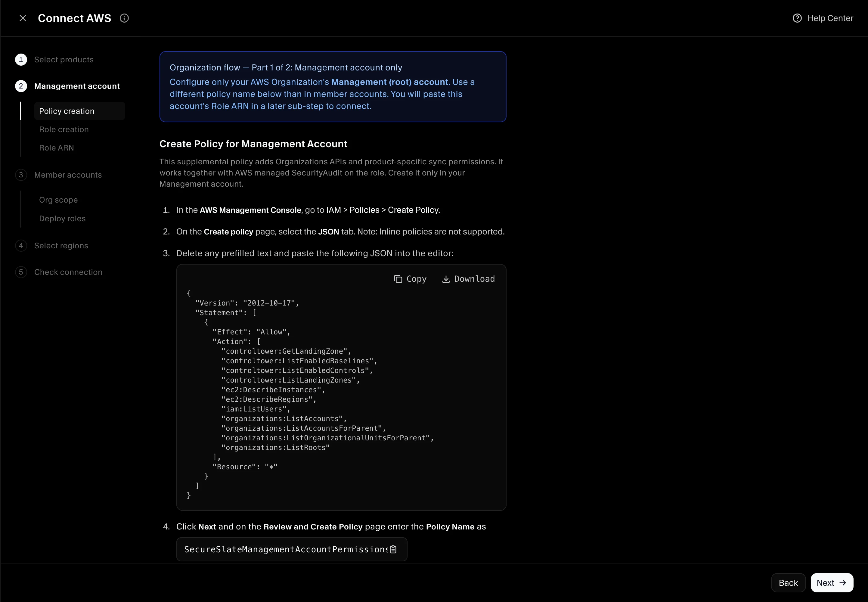Image resolution: width=868 pixels, height=602 pixels.
Task: Download the policy JSON file
Action: 468,279
